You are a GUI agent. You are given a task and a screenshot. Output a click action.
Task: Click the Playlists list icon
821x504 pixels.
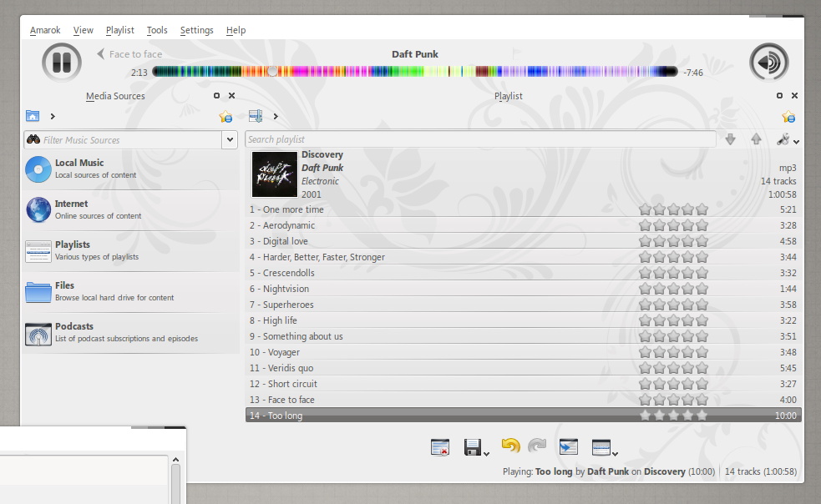pos(38,251)
